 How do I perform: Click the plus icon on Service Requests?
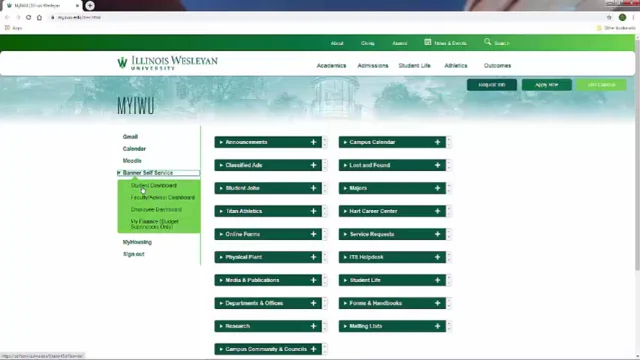click(x=438, y=234)
